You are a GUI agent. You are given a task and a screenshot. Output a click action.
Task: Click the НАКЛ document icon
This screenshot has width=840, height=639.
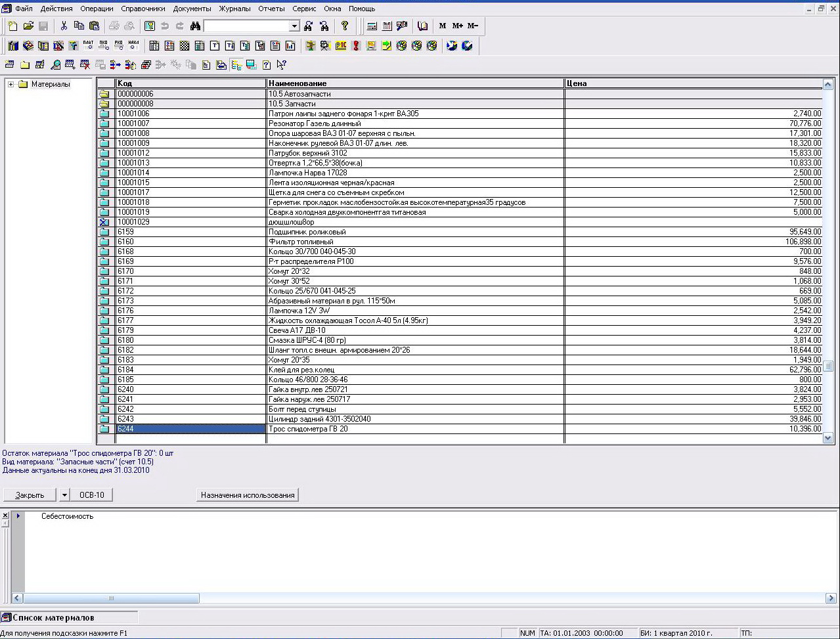click(134, 46)
